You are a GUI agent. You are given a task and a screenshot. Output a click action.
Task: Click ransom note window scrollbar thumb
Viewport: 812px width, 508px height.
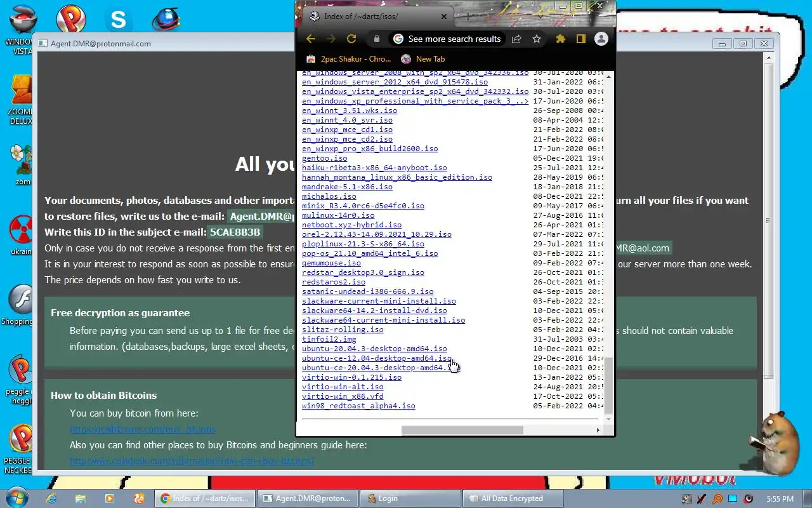pyautogui.click(x=768, y=220)
